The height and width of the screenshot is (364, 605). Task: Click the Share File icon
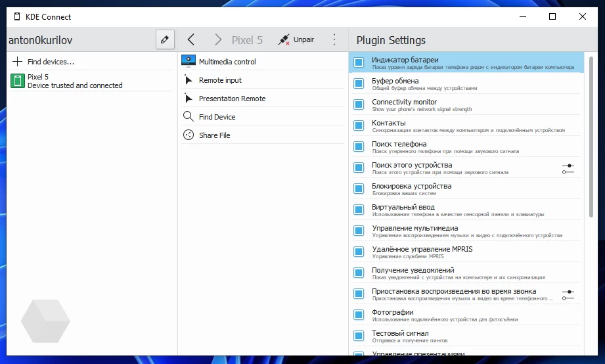189,135
